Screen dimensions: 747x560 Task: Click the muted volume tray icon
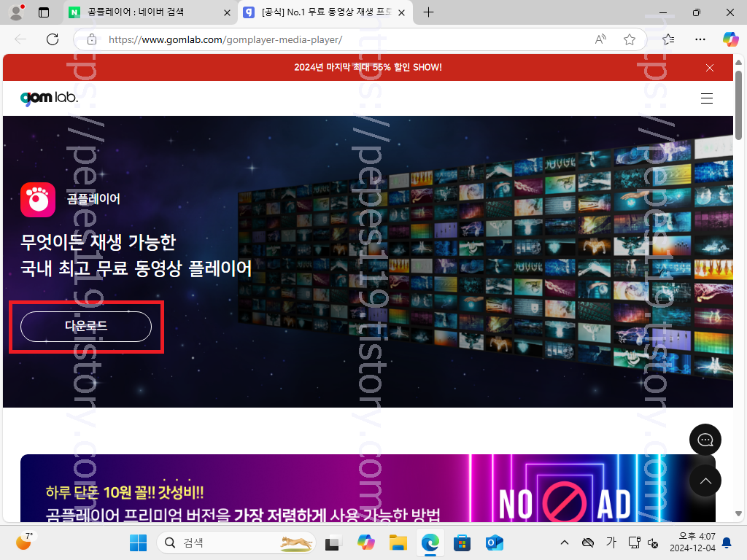pos(653,542)
